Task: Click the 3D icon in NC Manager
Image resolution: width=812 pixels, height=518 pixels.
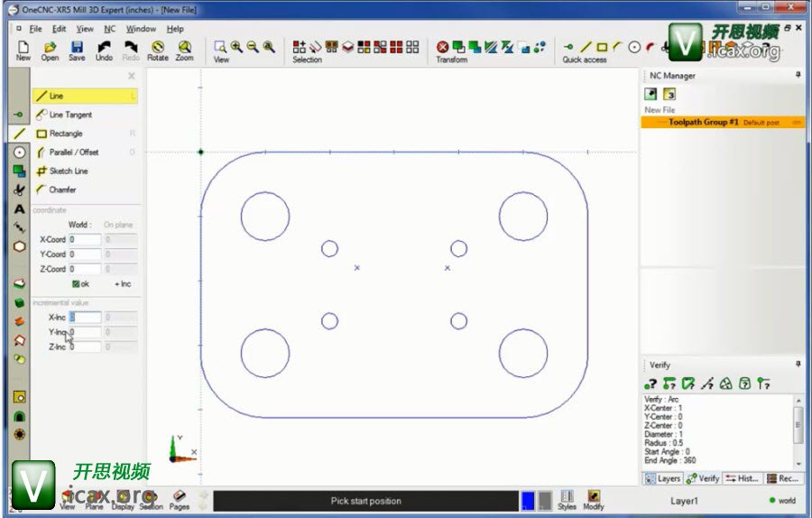Action: pos(669,94)
